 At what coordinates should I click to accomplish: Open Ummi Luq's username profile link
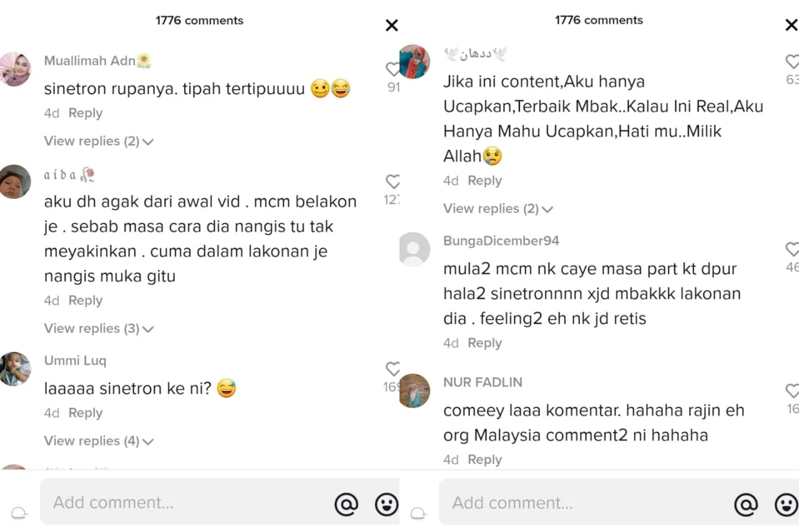pyautogui.click(x=75, y=360)
